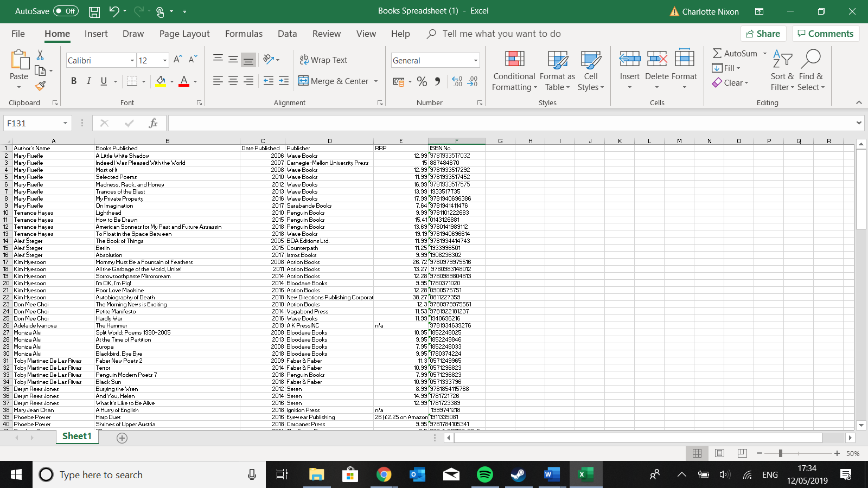The image size is (868, 488).
Task: Click the Share button
Action: pos(763,34)
